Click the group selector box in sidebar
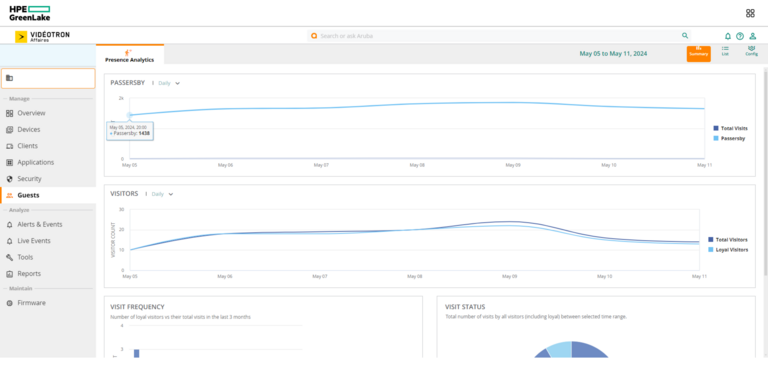768x368 pixels. tap(48, 78)
